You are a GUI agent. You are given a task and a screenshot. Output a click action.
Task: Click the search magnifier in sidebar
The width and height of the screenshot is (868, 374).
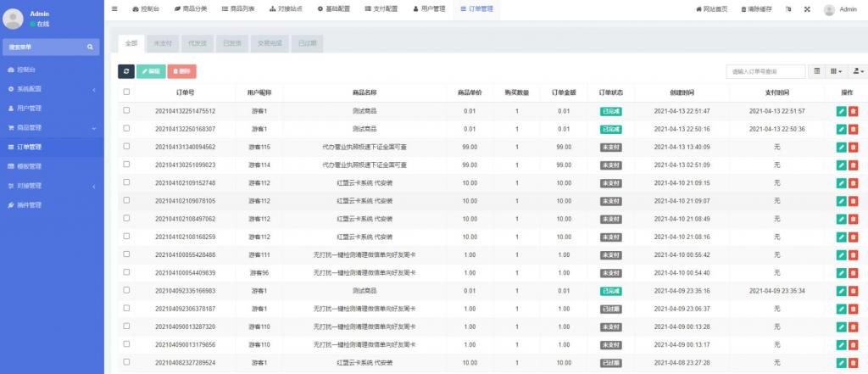pyautogui.click(x=91, y=47)
